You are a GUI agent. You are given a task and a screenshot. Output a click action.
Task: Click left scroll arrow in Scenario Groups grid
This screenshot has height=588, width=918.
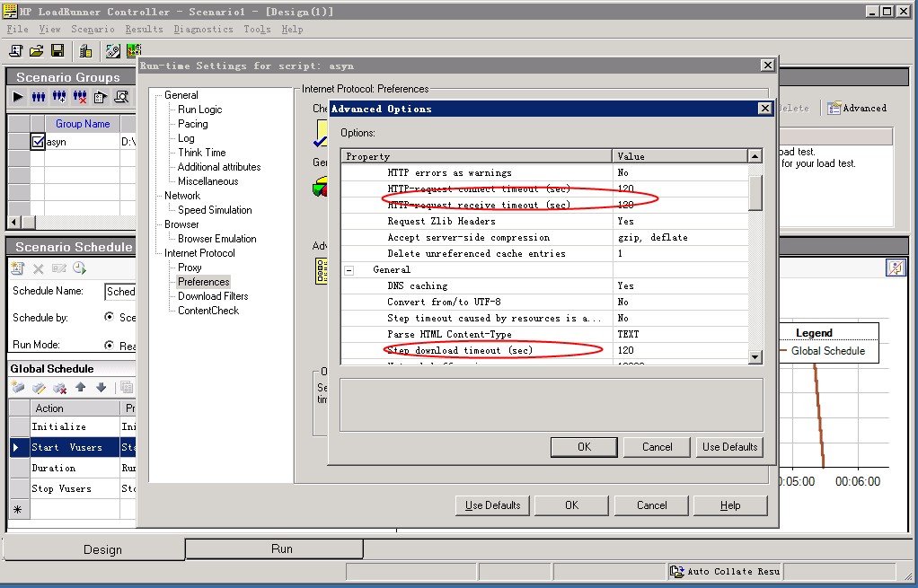[14, 223]
